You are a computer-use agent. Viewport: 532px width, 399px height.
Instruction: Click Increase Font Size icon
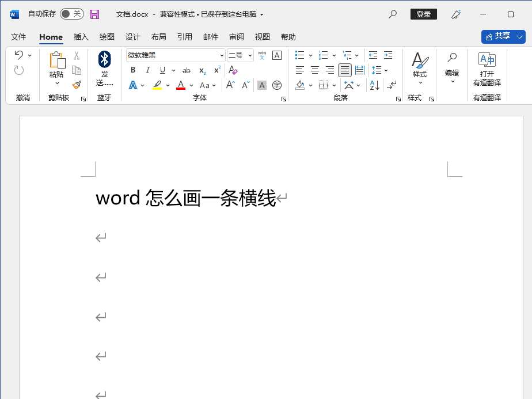[x=230, y=85]
